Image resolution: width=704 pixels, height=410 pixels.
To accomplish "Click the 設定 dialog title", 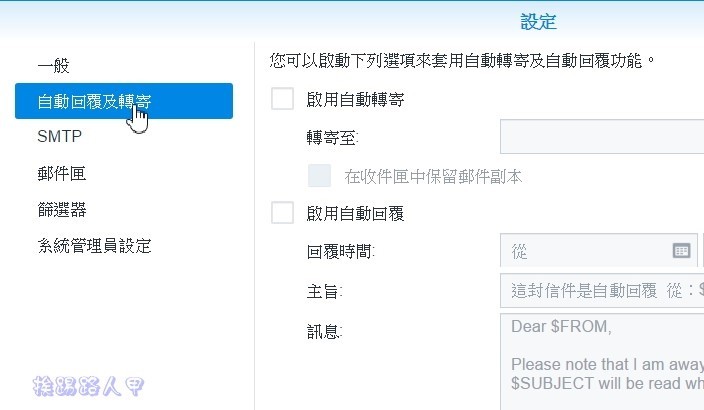I will tap(538, 21).
